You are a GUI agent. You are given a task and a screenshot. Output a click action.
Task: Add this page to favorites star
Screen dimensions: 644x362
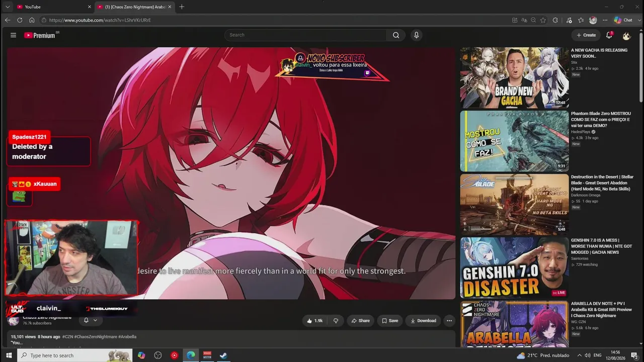(543, 20)
